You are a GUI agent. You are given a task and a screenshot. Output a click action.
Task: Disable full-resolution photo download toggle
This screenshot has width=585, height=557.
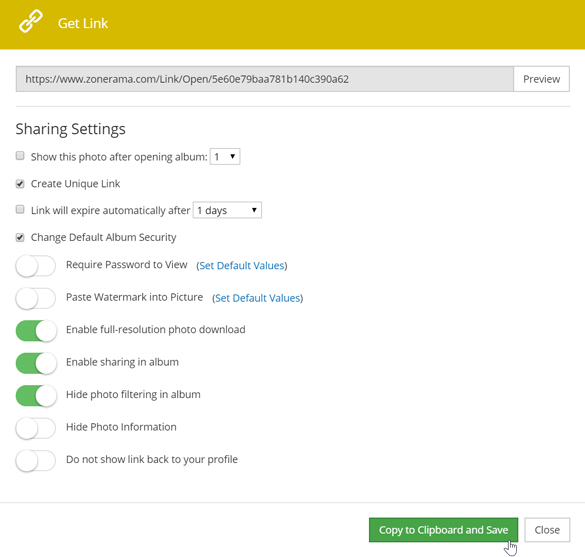[36, 331]
